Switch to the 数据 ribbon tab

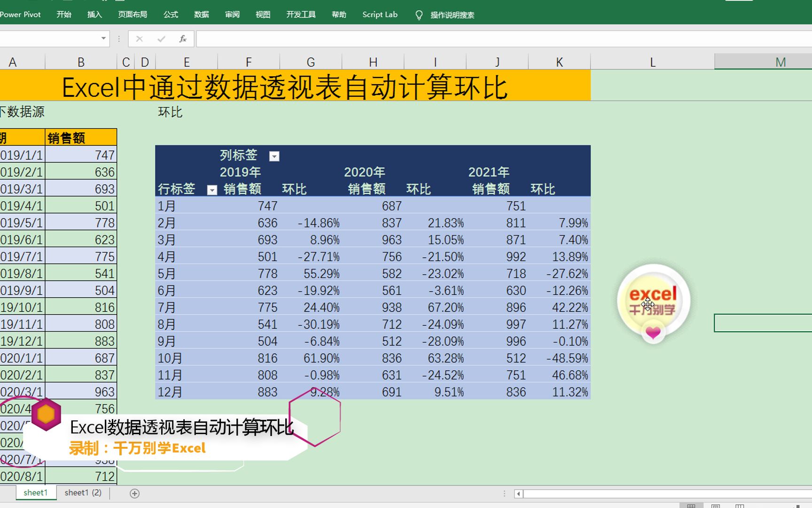[201, 15]
